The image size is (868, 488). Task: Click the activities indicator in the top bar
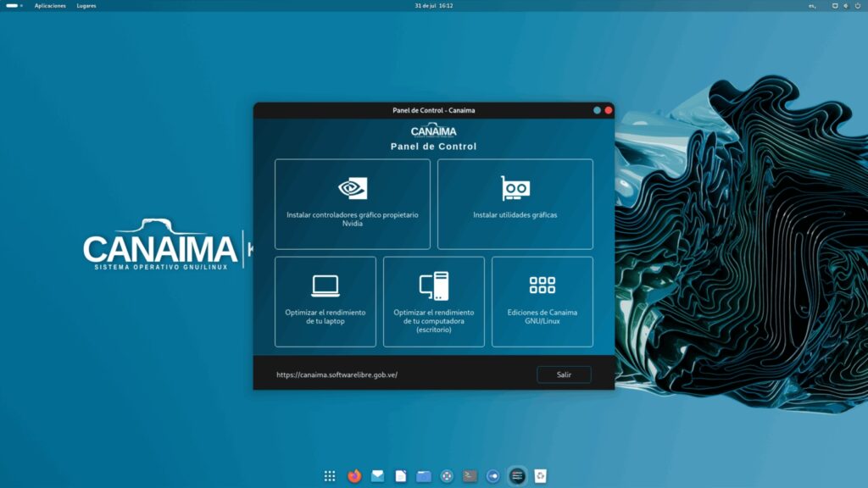pos(14,6)
